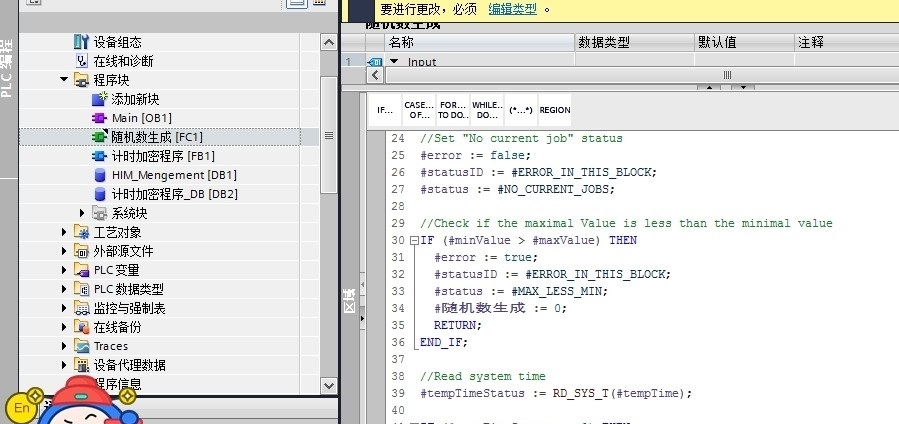Click the splitter down arrow above code editor
899x424 pixels.
[x=743, y=88]
